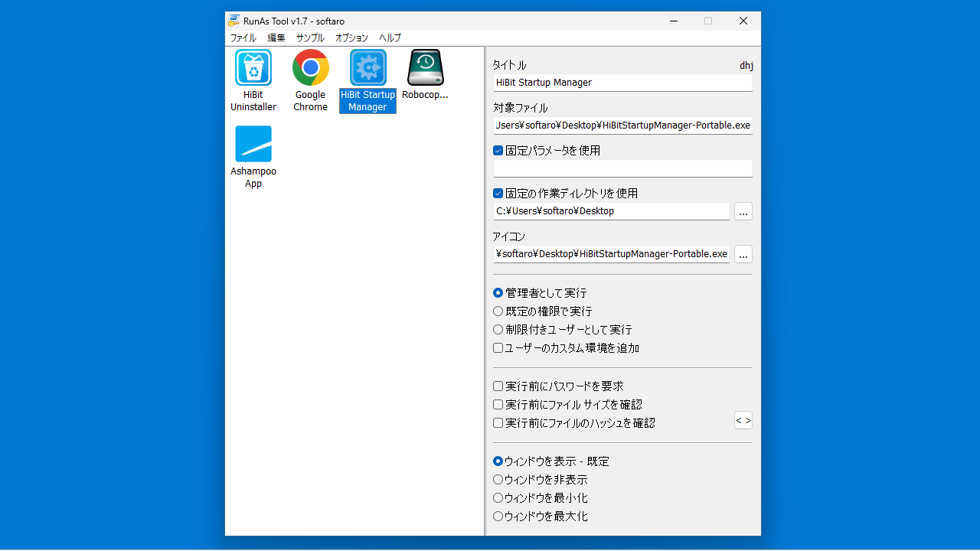This screenshot has width=980, height=551.
Task: Browse for the アイコン file
Action: (743, 254)
